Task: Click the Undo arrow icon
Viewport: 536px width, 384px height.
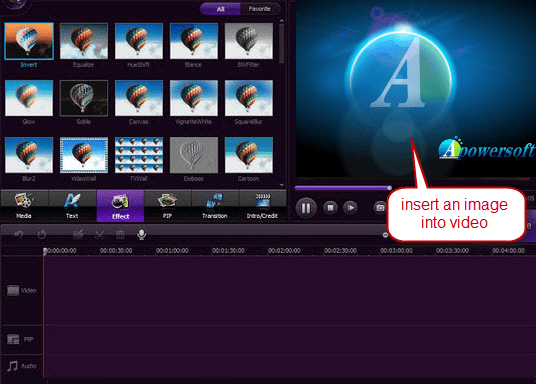Action: click(19, 235)
